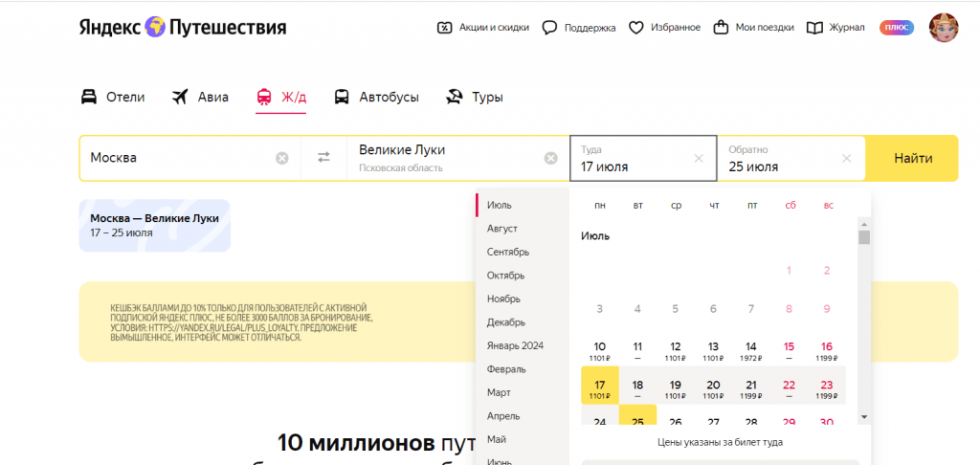Click the Отели bed icon
The height and width of the screenshot is (465, 980).
(x=89, y=97)
